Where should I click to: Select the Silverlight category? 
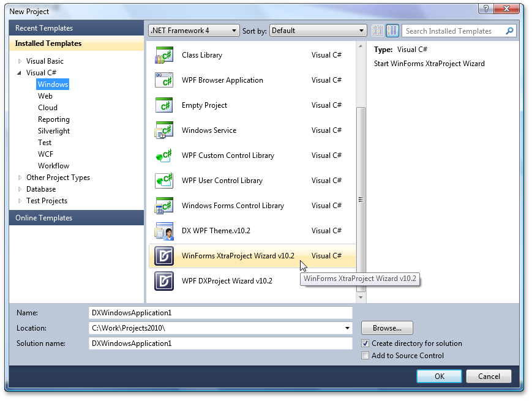(x=54, y=131)
